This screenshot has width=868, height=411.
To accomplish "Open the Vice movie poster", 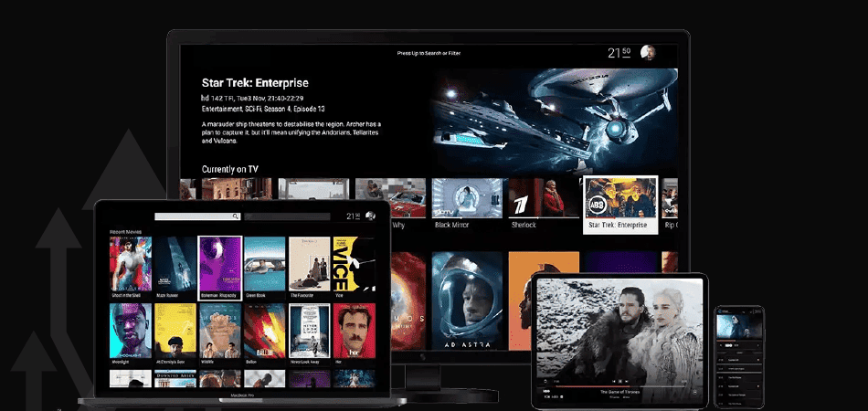I will [355, 264].
